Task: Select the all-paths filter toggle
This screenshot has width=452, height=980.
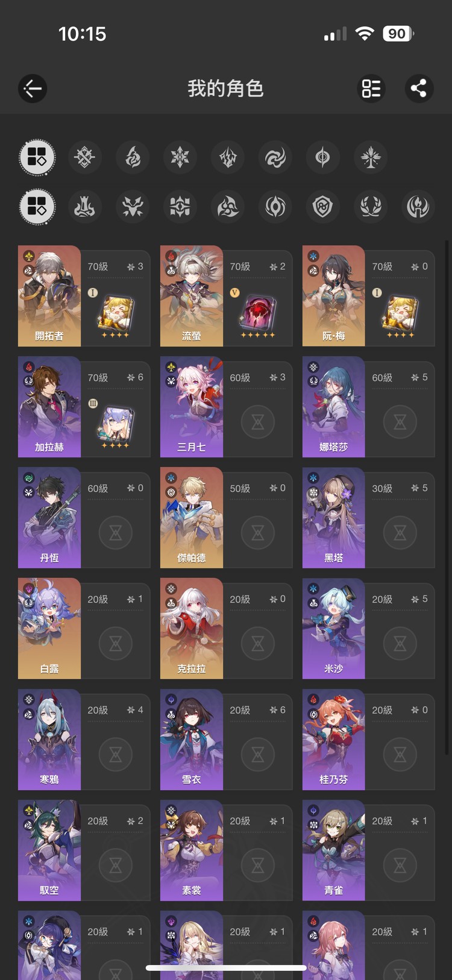Action: (37, 207)
